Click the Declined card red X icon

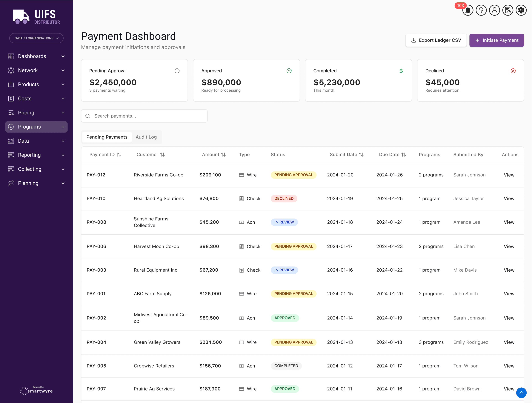click(513, 71)
